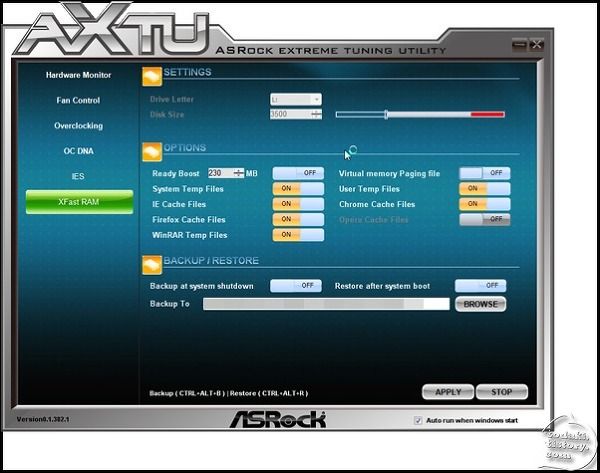
Task: Toggle Firefox Cache Files switch
Action: 298,219
